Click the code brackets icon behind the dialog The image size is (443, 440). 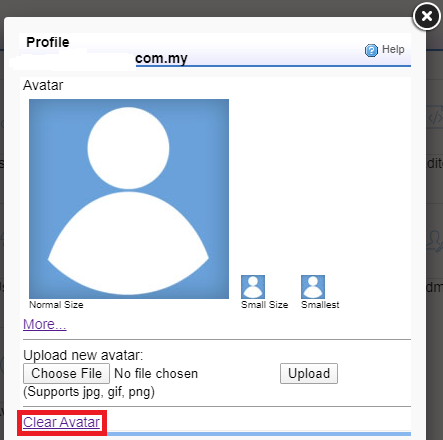tap(435, 116)
